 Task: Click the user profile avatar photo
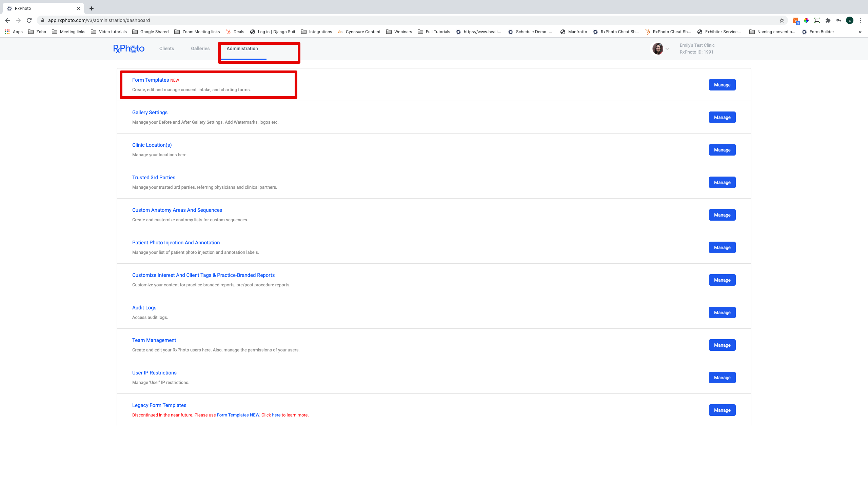[x=657, y=49]
